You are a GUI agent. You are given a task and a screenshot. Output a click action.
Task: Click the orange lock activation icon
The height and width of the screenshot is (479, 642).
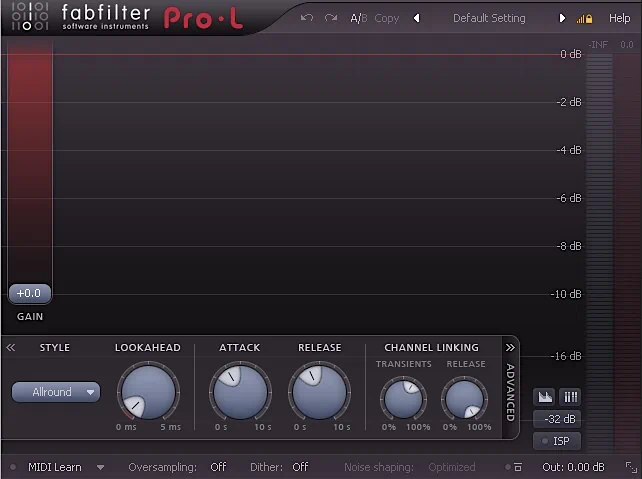click(585, 19)
